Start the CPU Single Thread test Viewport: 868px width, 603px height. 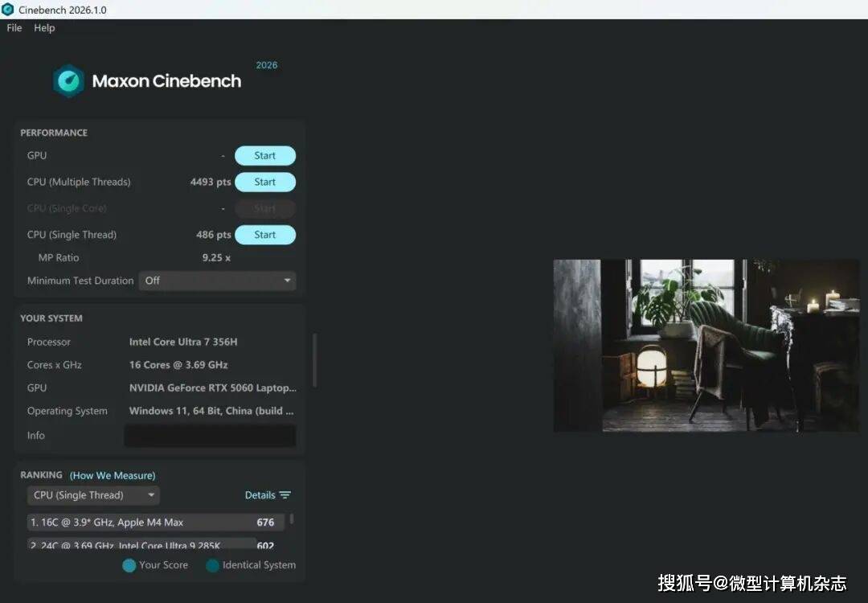265,235
